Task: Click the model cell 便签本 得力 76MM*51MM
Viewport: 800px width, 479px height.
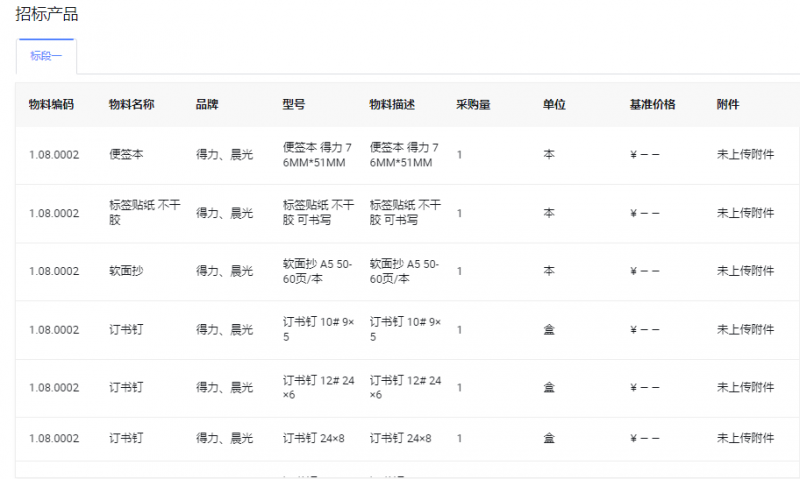Action: point(317,155)
